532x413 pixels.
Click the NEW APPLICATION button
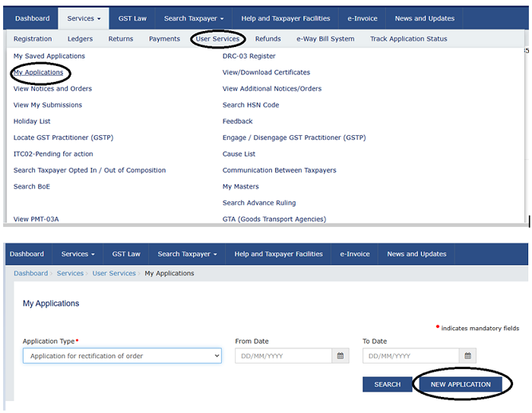[461, 384]
